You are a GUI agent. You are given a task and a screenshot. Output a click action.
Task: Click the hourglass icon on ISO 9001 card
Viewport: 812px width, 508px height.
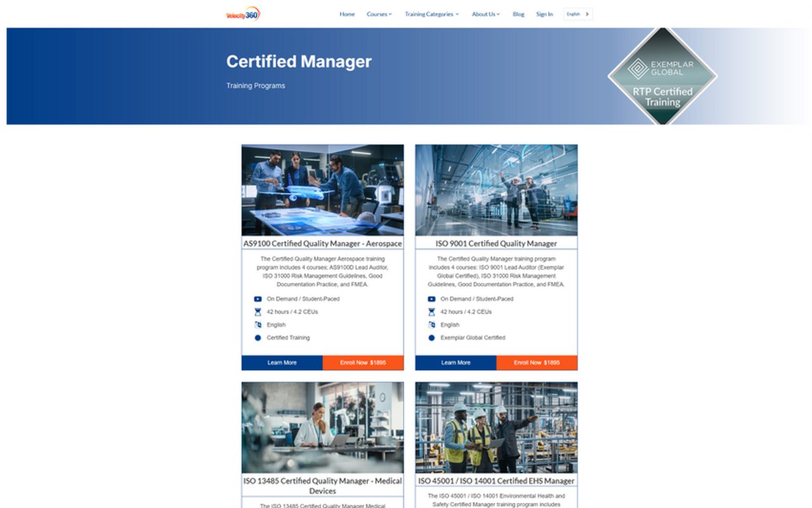(431, 312)
